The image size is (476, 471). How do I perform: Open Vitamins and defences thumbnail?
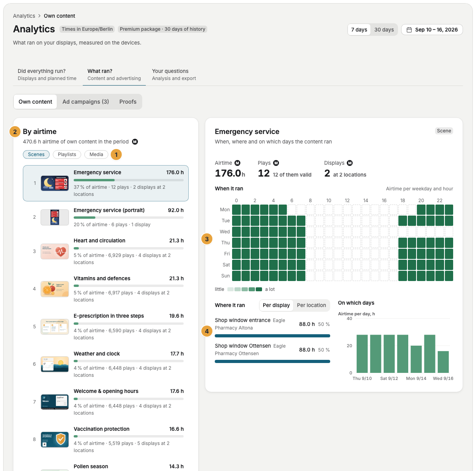55,289
